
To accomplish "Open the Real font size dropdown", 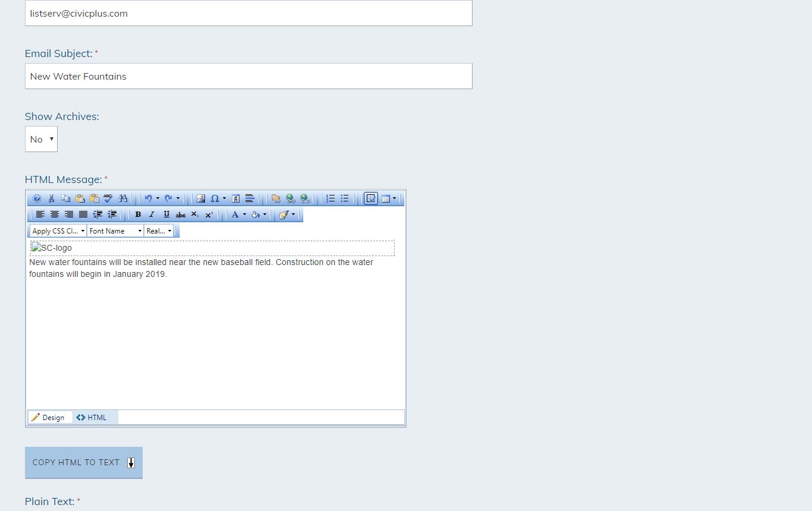I will pyautogui.click(x=159, y=231).
